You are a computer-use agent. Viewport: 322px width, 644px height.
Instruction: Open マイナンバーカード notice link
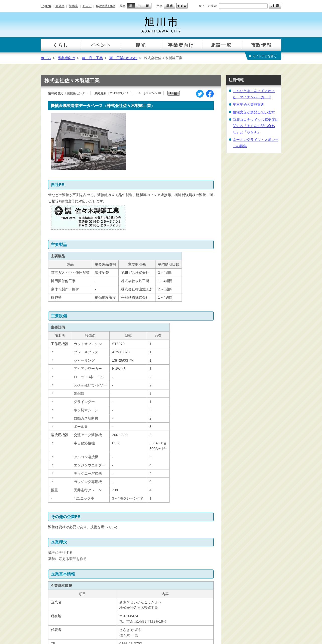click(x=254, y=94)
